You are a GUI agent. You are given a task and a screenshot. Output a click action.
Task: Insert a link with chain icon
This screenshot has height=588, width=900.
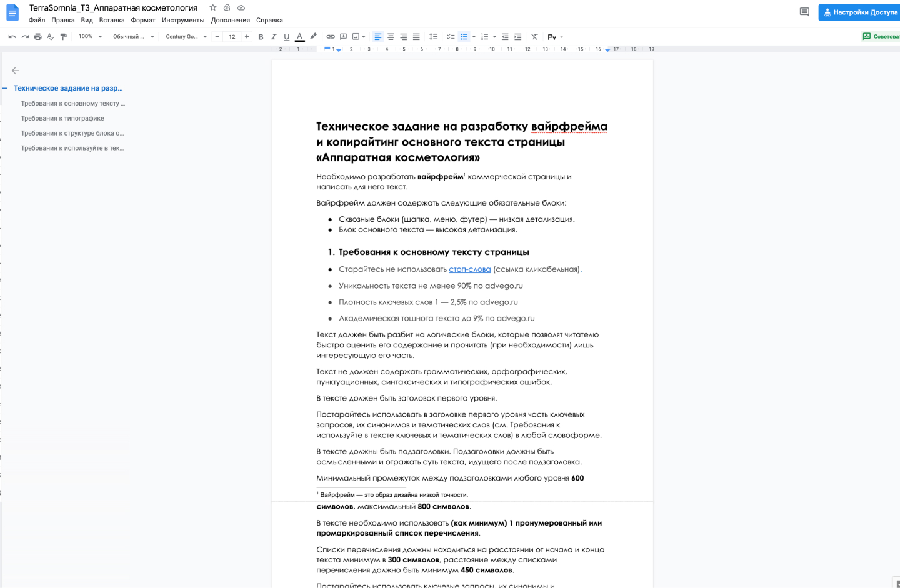pos(331,37)
